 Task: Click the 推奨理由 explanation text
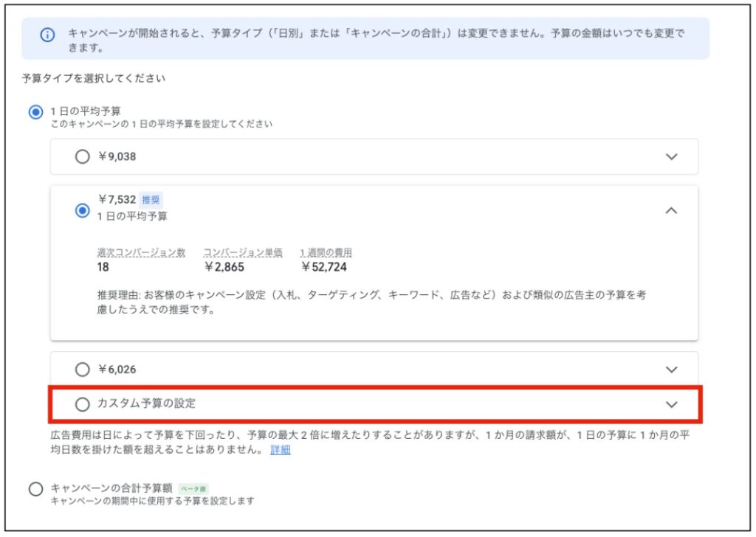click(369, 302)
